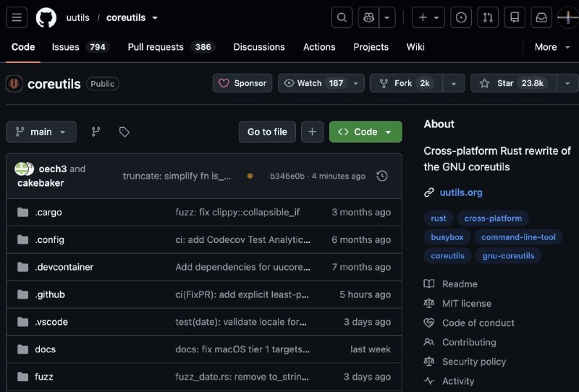Open the create new plus menu
The width and height of the screenshot is (579, 392).
tap(428, 17)
